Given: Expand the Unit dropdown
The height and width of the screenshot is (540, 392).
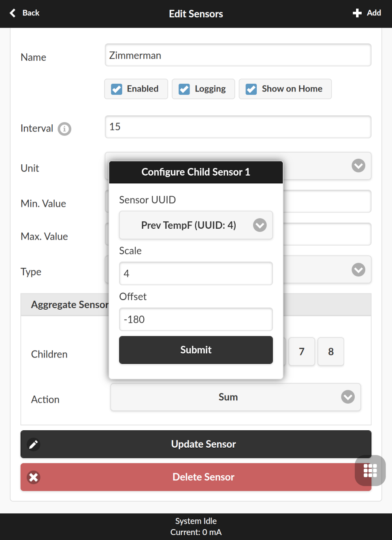Looking at the screenshot, I should tap(358, 166).
